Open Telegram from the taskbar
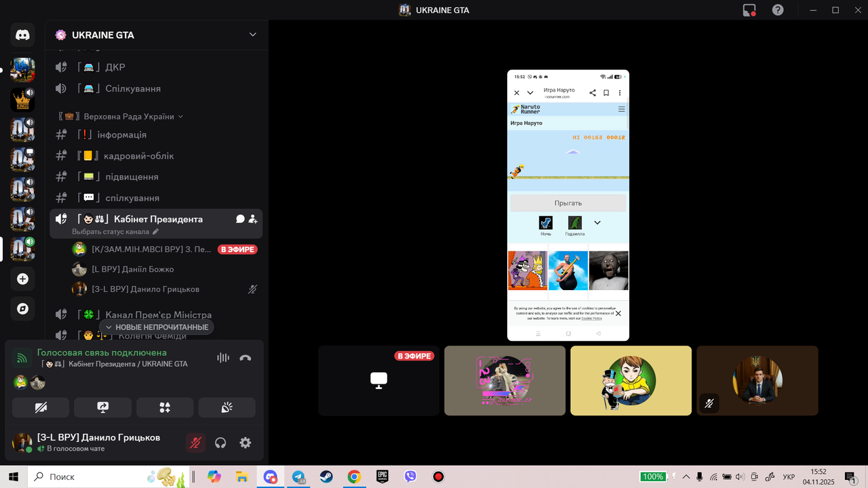The image size is (868, 488). point(298,476)
